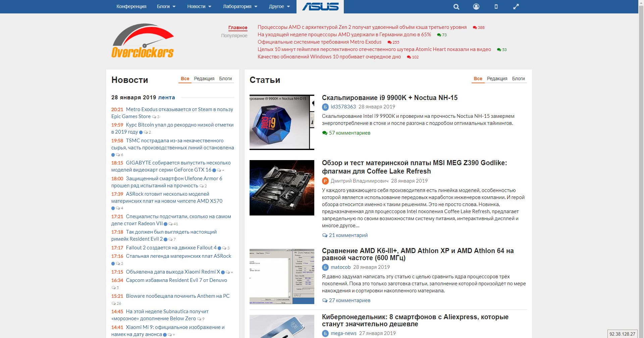Image resolution: width=644 pixels, height=338 pixels.
Task: Open the лента link beside 28 января 2019
Action: pyautogui.click(x=166, y=98)
